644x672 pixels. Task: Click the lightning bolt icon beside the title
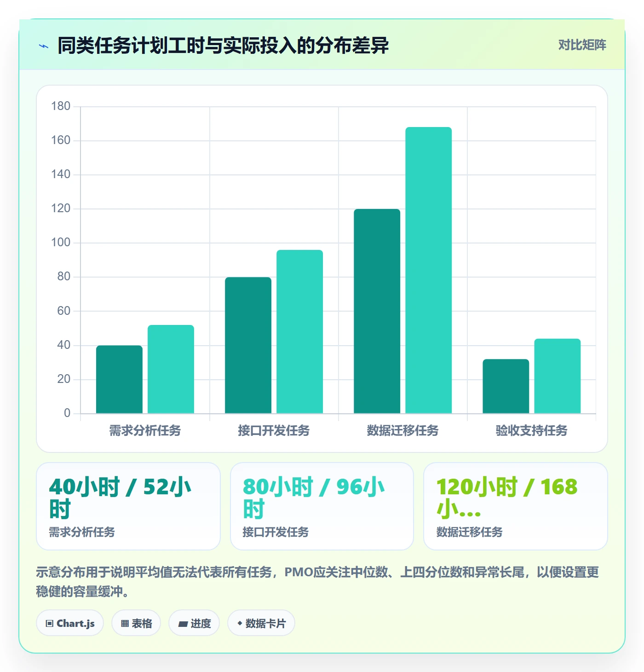(x=44, y=46)
